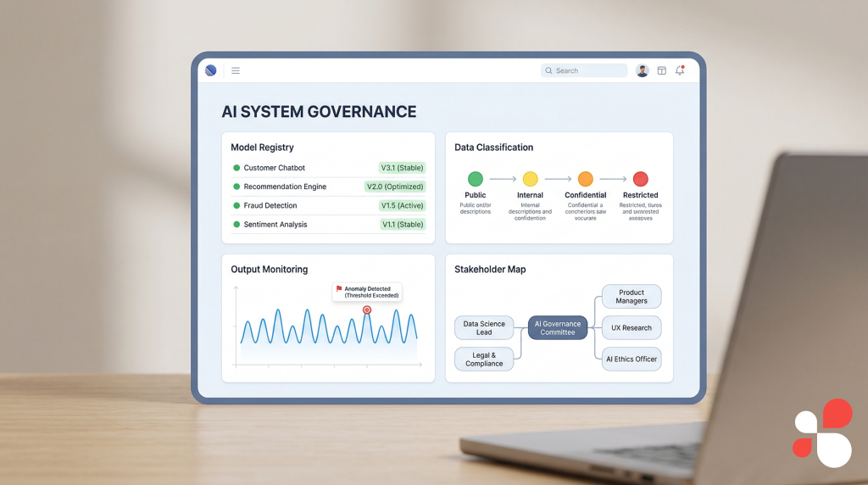
Task: Click the search magnifier icon
Action: click(548, 70)
